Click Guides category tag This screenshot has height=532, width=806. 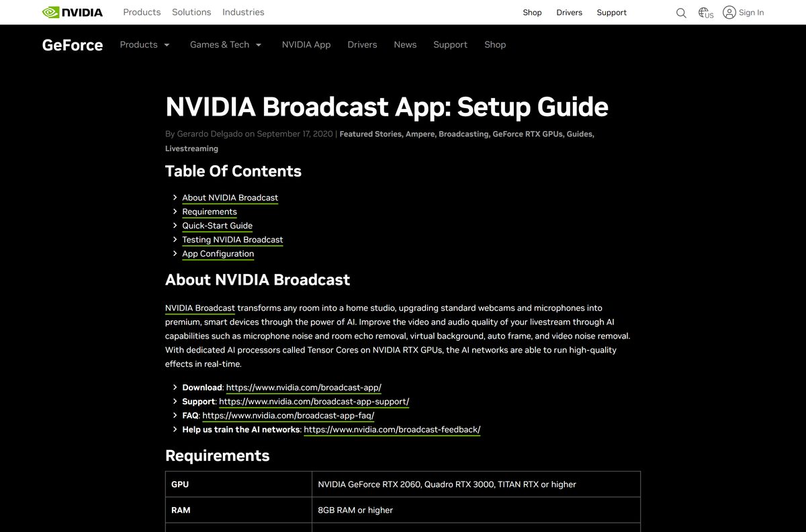(x=580, y=134)
